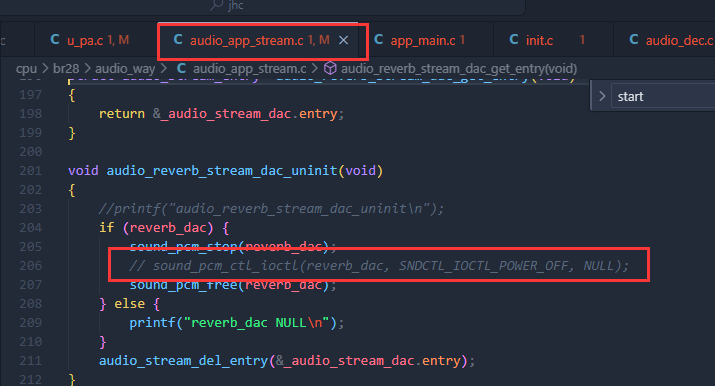Click the C file icon on init.c tab

(x=514, y=40)
